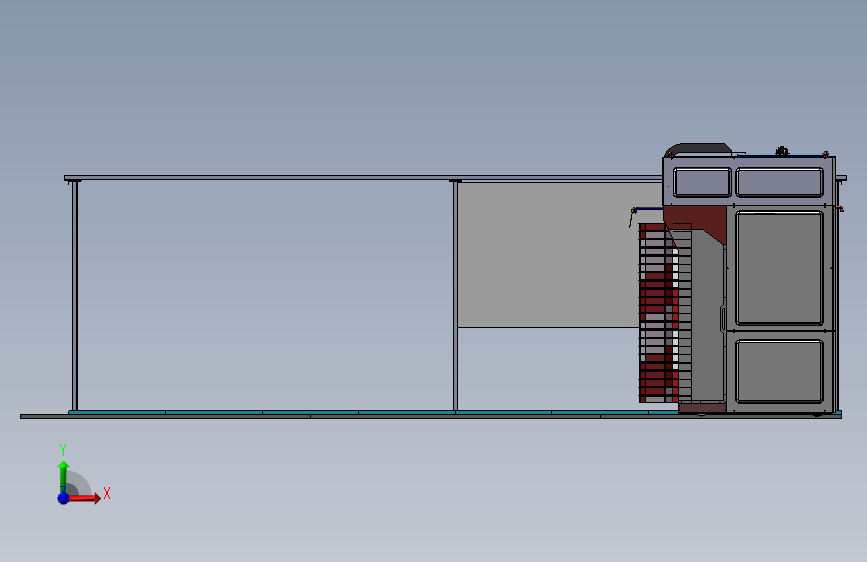Select the upper right window of the cabinet
This screenshot has height=562, width=867.
tap(780, 182)
